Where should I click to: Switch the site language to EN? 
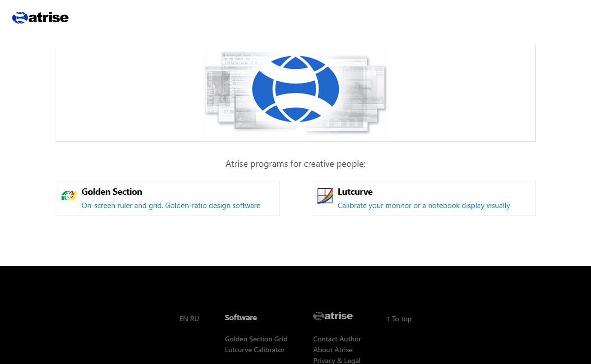[x=184, y=319]
